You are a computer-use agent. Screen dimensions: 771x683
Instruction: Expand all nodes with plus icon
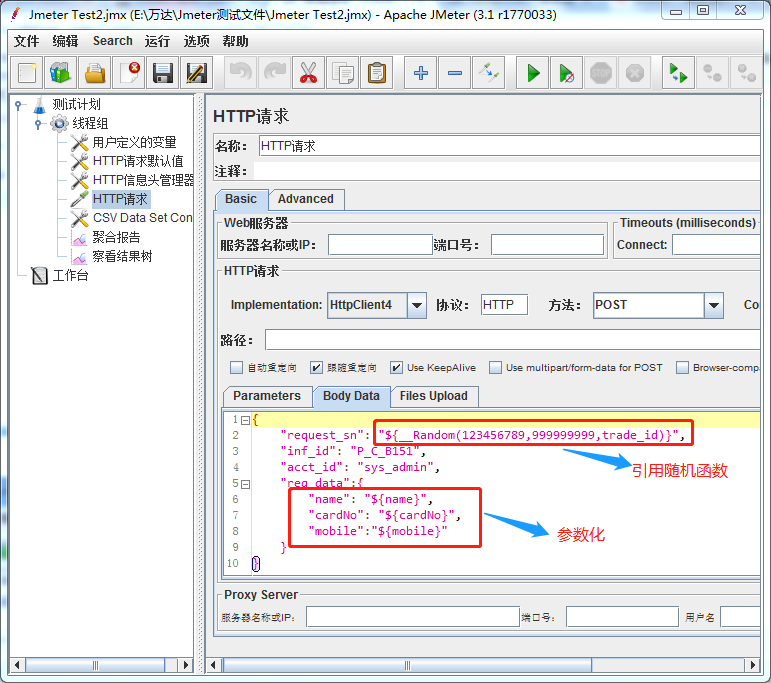click(420, 73)
